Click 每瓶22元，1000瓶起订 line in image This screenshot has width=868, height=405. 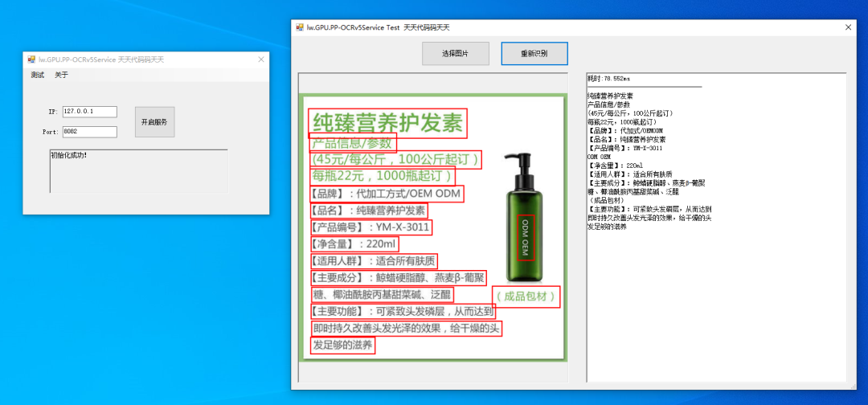pyautogui.click(x=382, y=177)
